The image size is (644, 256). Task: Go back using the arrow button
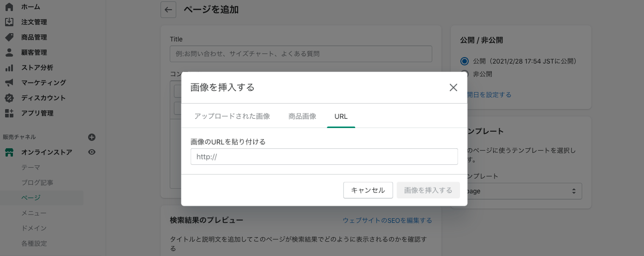[168, 10]
